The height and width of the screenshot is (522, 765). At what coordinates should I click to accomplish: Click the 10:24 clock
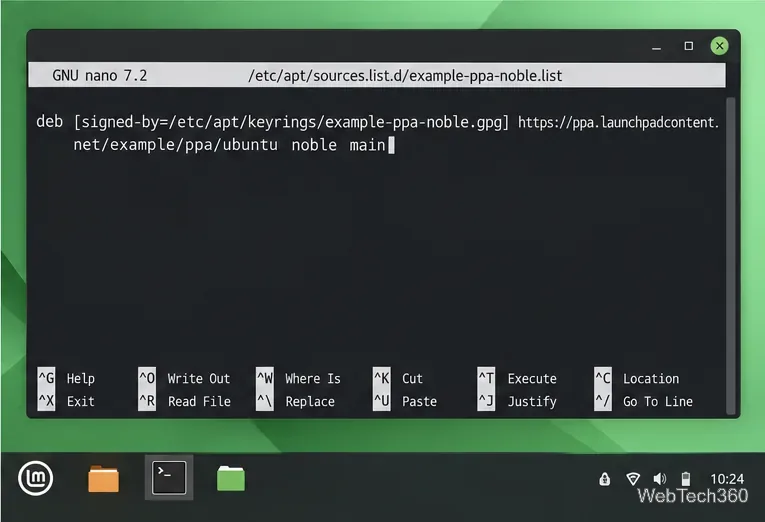[727, 479]
